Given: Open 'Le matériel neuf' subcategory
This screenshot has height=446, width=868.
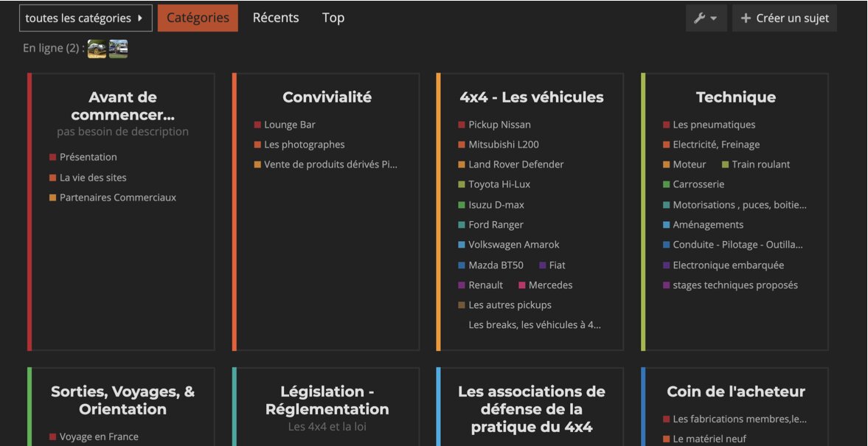Looking at the screenshot, I should tap(705, 439).
